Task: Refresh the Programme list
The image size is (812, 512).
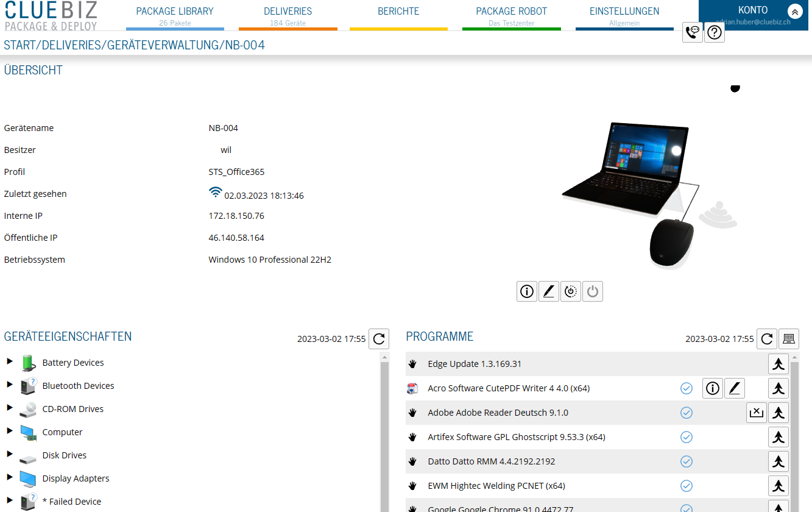Action: coord(767,339)
